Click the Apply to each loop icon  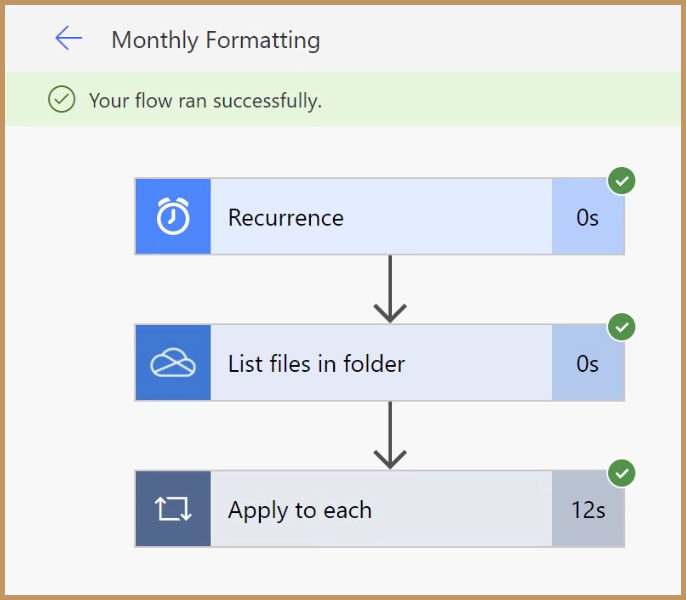[x=173, y=510]
